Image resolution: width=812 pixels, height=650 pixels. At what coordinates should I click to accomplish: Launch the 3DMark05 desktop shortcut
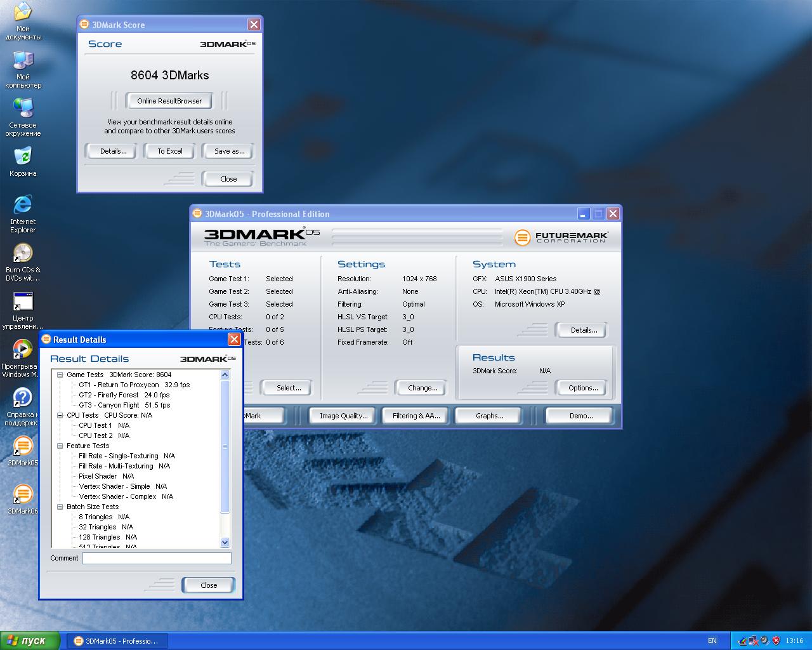pos(23,451)
